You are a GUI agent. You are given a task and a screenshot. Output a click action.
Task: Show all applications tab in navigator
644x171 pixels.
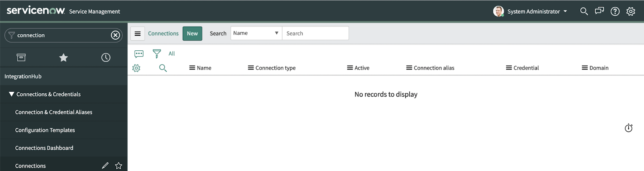[21, 58]
